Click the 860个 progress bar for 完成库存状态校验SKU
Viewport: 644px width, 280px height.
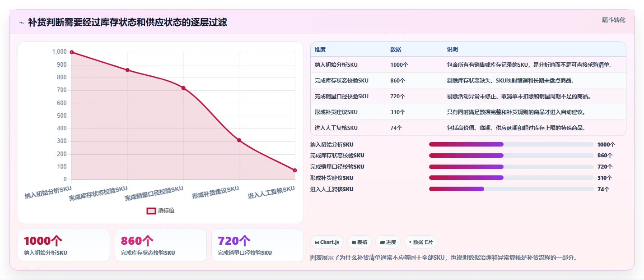click(511, 156)
